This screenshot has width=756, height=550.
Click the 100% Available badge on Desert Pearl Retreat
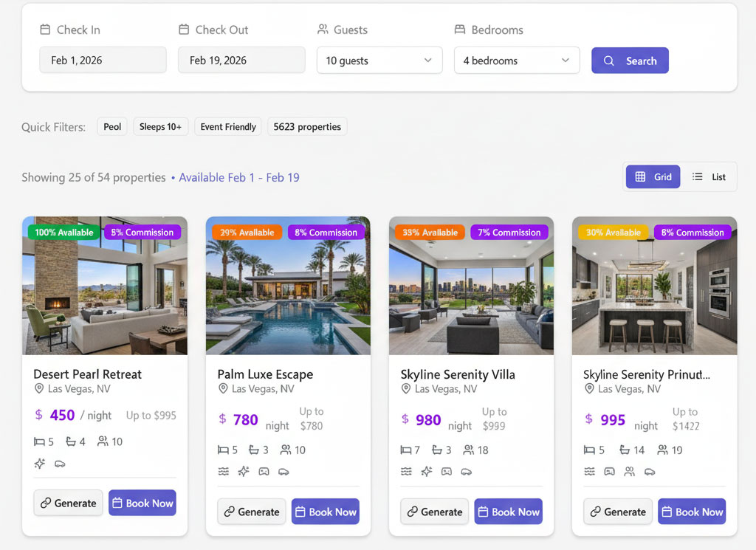[63, 232]
